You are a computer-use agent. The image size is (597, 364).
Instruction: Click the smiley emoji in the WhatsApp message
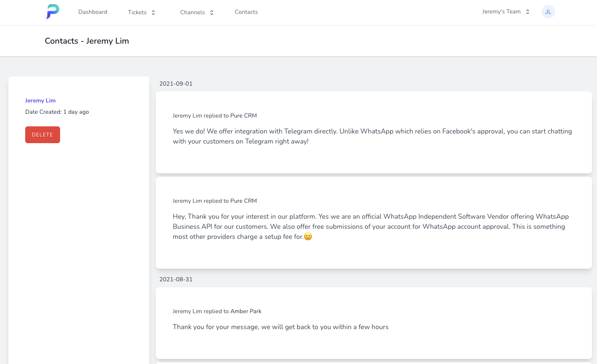308,237
